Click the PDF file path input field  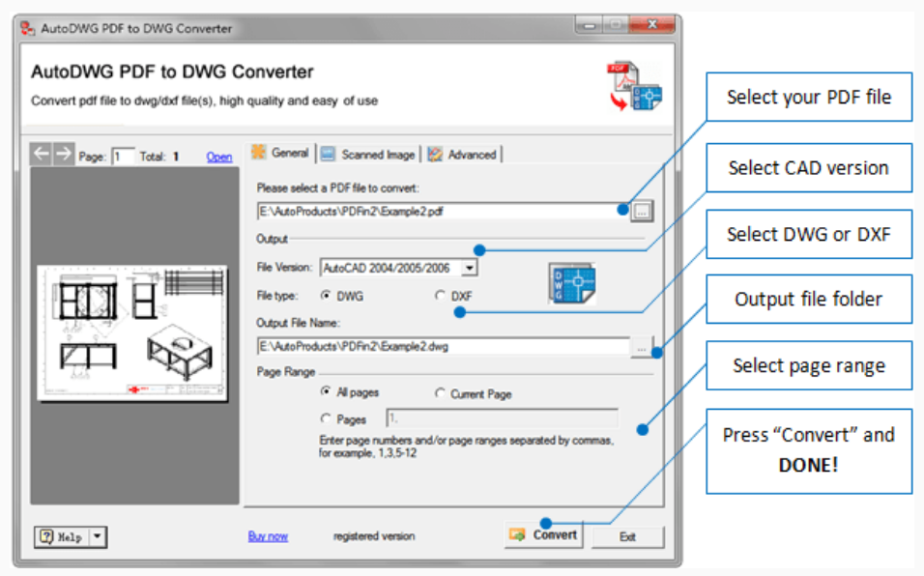(443, 211)
